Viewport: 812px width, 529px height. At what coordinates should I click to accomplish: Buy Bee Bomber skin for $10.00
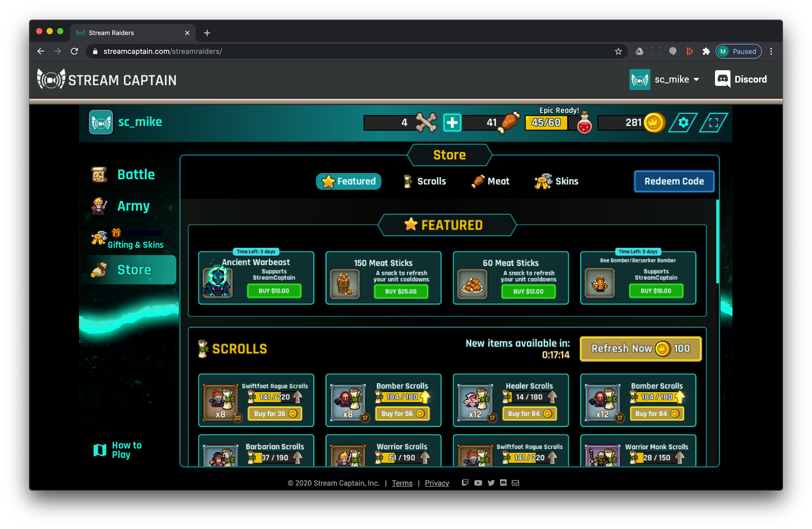pos(656,291)
